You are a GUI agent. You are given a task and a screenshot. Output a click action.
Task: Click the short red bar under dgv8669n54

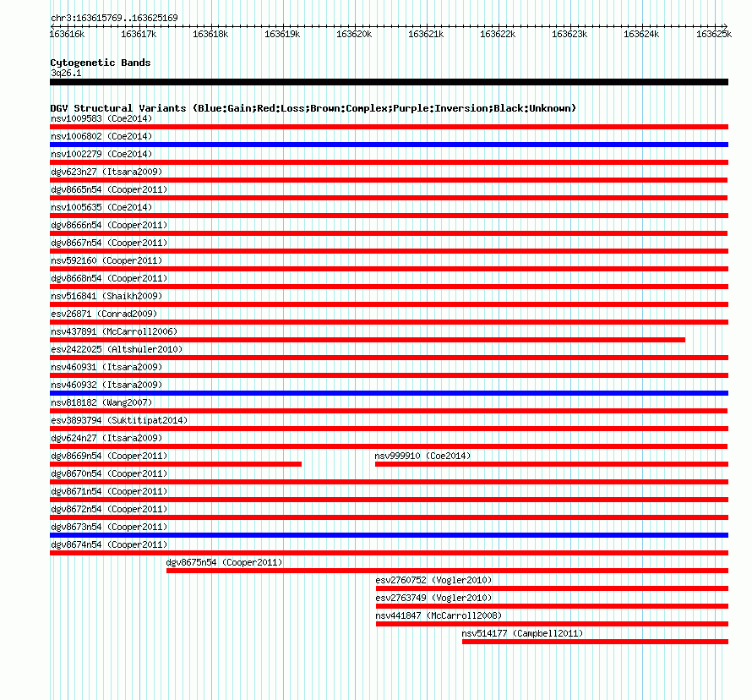[176, 464]
